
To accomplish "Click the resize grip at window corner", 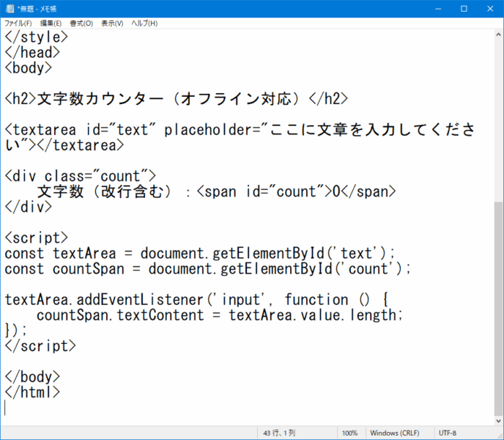I will click(x=499, y=435).
